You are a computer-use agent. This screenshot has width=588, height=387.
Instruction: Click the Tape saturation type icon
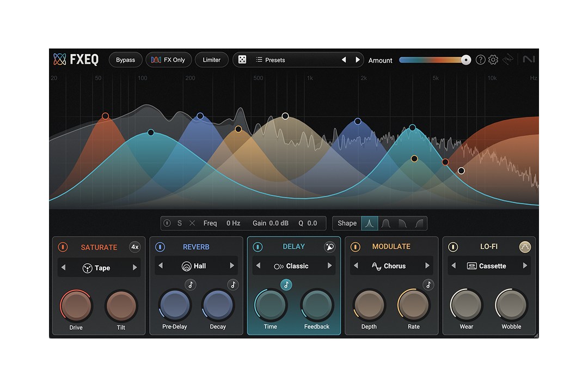[87, 268]
